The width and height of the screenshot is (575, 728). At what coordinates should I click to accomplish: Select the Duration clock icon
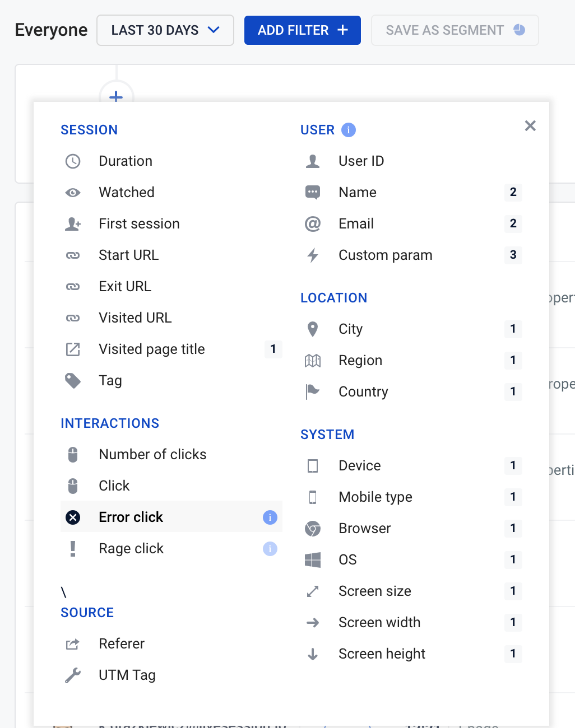(72, 161)
